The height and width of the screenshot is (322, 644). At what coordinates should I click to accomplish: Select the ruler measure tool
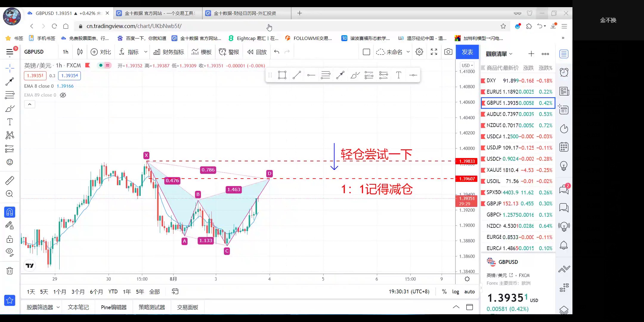click(10, 180)
